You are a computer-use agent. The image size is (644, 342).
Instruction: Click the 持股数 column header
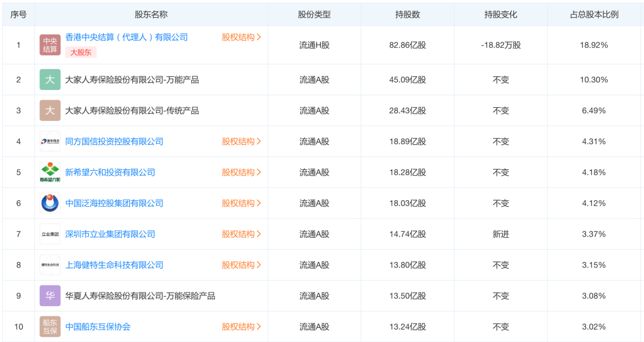[x=407, y=14]
